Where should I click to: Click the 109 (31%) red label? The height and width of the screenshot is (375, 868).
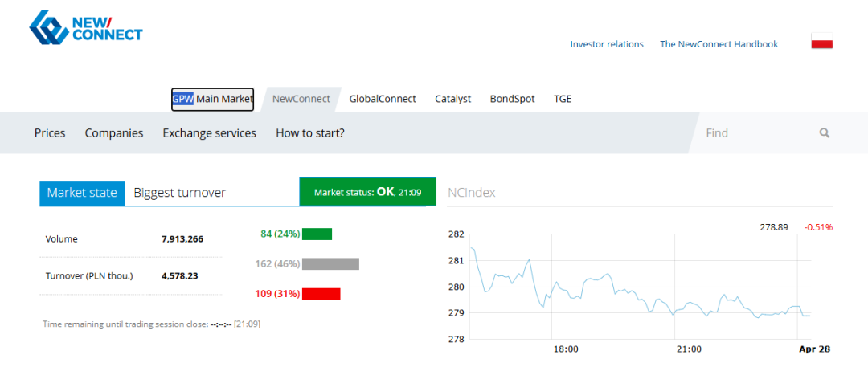pos(278,294)
